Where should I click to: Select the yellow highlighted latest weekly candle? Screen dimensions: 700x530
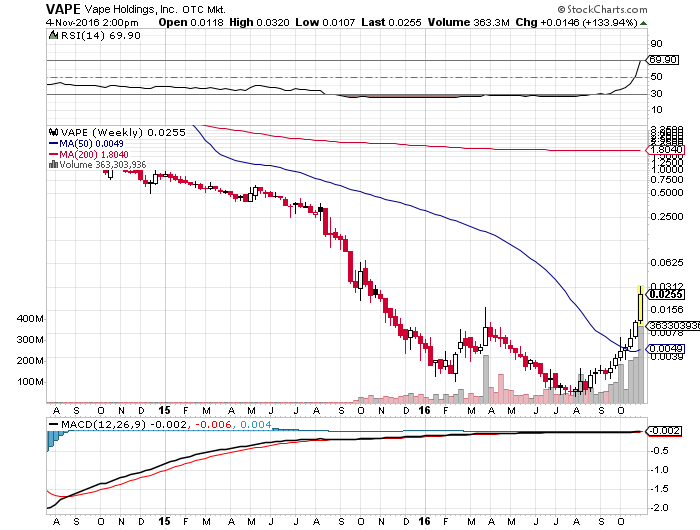click(x=641, y=305)
